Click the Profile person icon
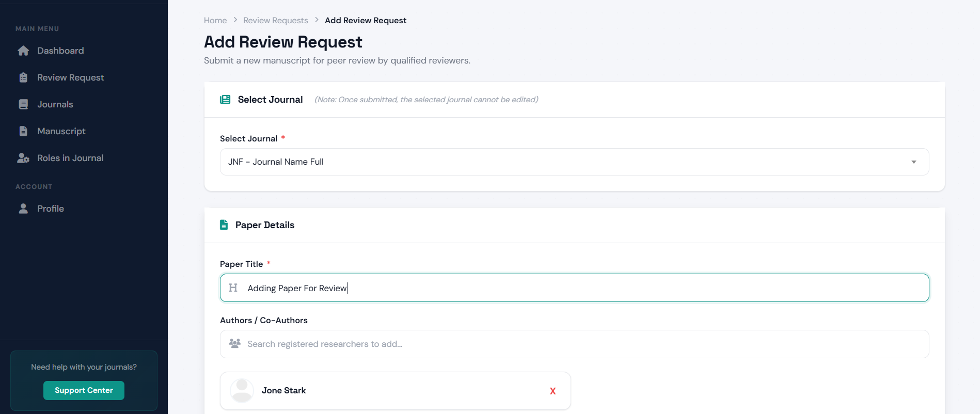Image resolution: width=980 pixels, height=414 pixels. click(23, 209)
